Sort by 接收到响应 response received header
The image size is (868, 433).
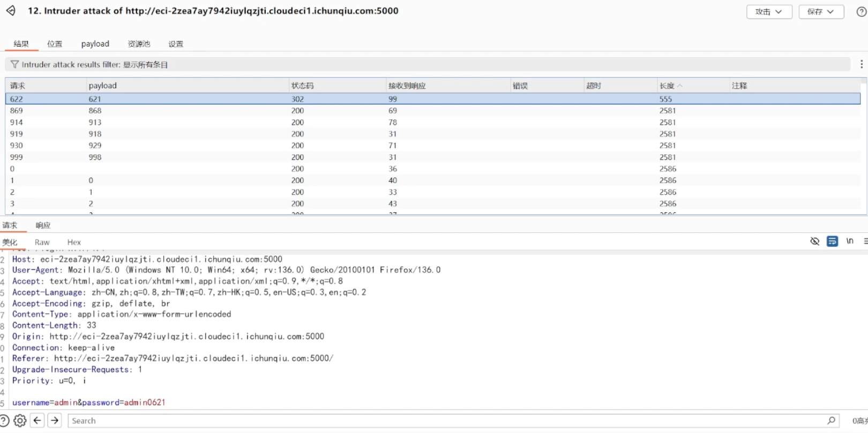pyautogui.click(x=448, y=86)
